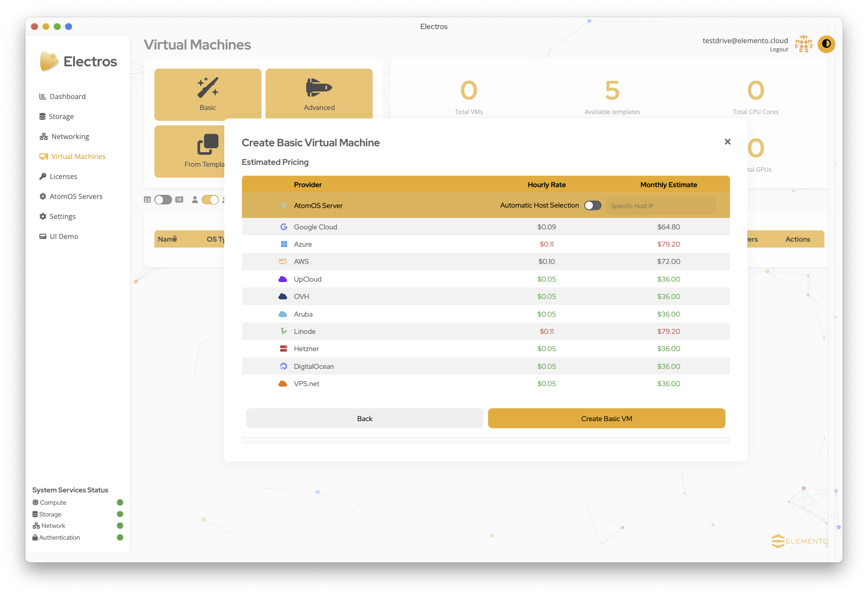868x596 pixels.
Task: Click the Electros logo in sidebar
Action: [x=78, y=61]
